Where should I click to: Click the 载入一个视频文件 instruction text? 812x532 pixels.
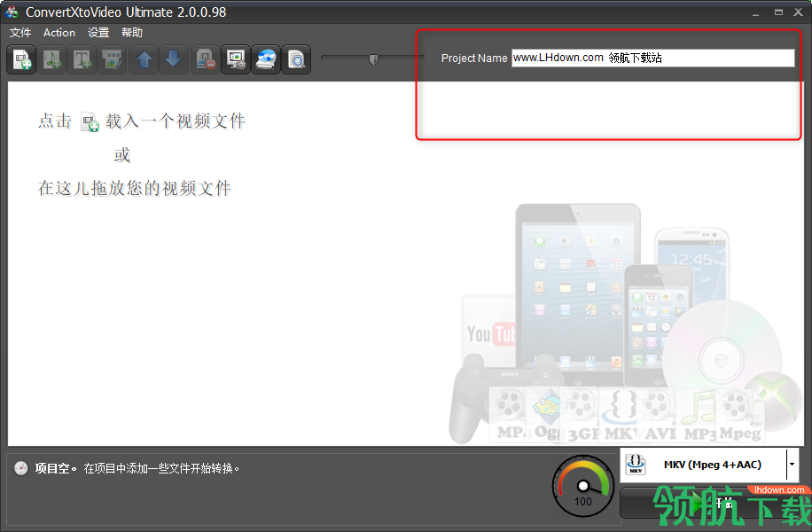coord(176,121)
